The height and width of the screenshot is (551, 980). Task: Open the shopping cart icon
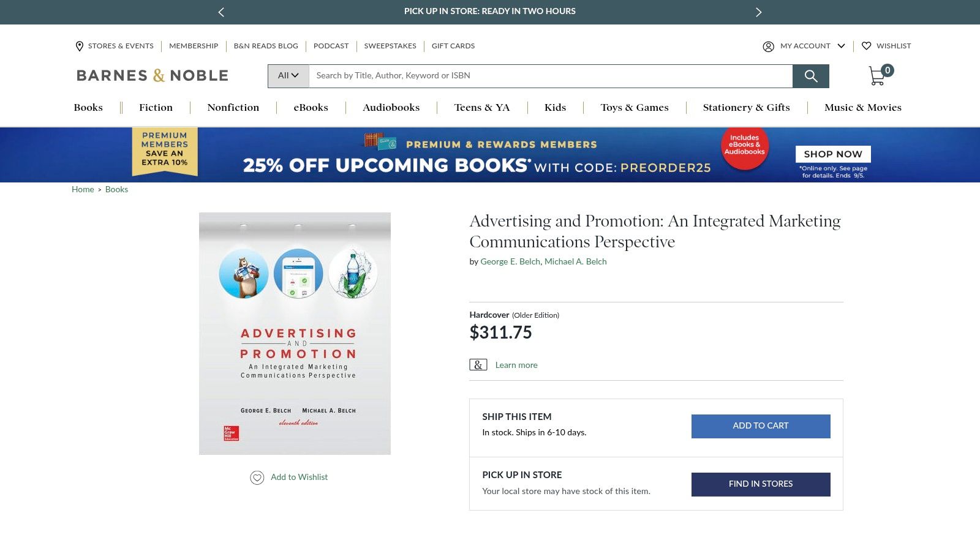(878, 76)
